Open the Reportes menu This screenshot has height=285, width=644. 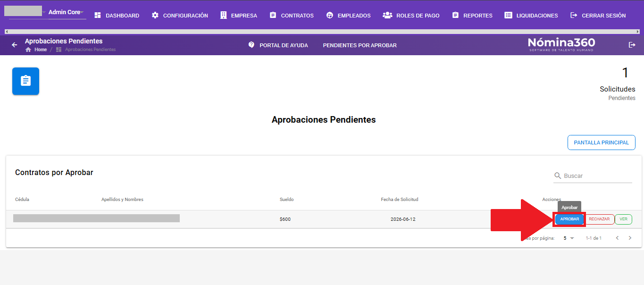point(472,16)
